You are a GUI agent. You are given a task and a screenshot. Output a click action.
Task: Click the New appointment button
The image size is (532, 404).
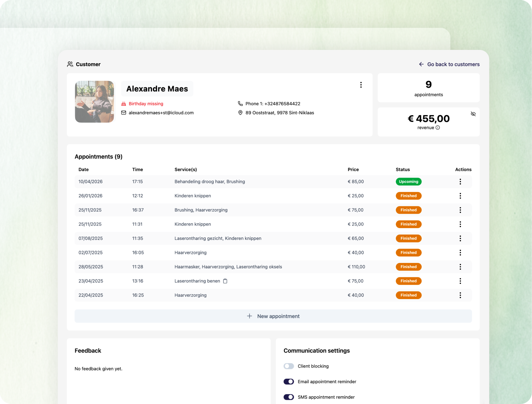[x=273, y=316]
